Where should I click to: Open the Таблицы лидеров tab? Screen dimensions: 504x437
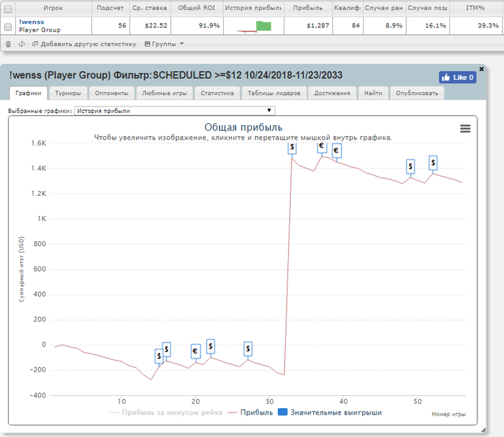tap(274, 93)
